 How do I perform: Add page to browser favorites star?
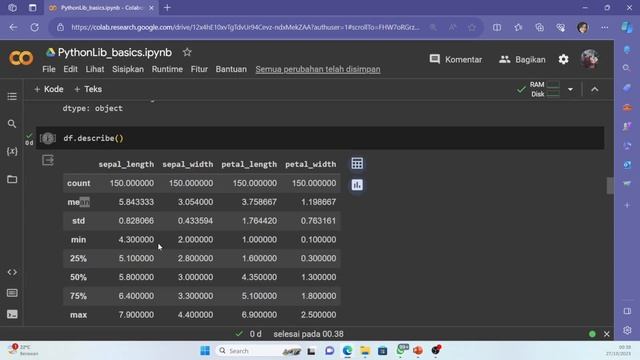(x=472, y=27)
